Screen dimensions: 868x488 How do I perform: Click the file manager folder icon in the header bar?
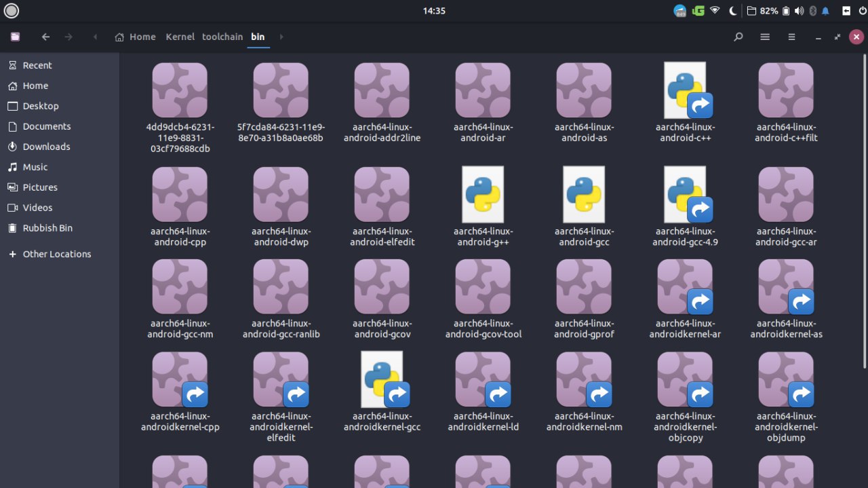point(15,37)
